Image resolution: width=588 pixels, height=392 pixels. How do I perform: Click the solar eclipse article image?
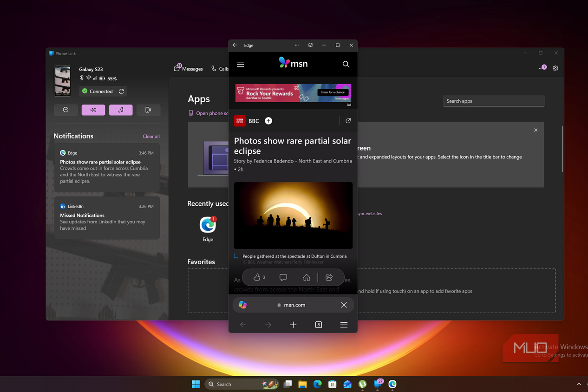pyautogui.click(x=293, y=216)
